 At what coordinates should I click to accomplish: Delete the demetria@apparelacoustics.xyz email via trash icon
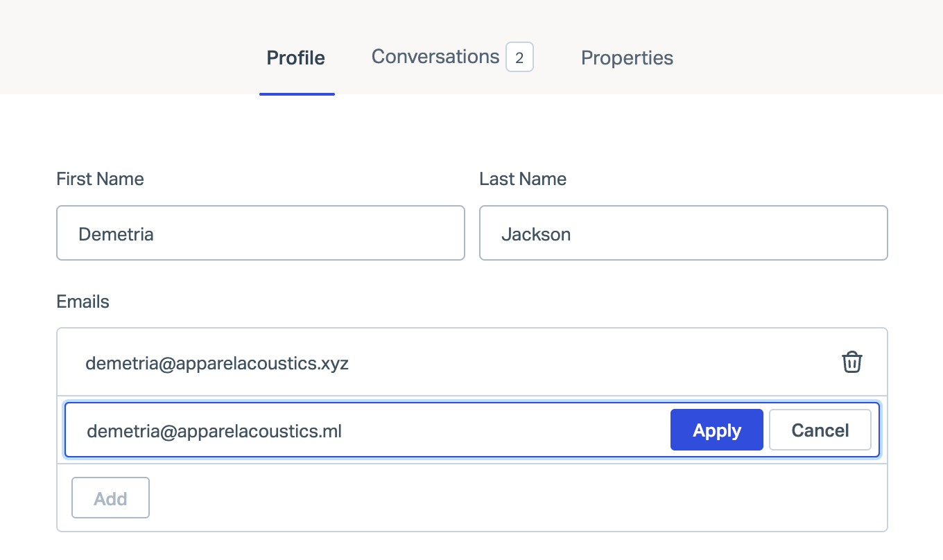click(851, 362)
